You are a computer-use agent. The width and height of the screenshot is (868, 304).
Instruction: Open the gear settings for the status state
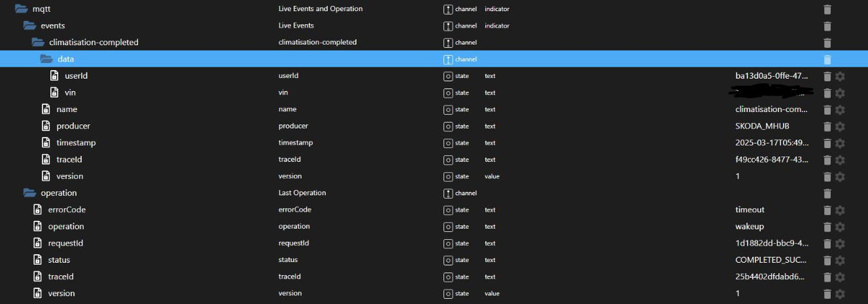pyautogui.click(x=840, y=260)
